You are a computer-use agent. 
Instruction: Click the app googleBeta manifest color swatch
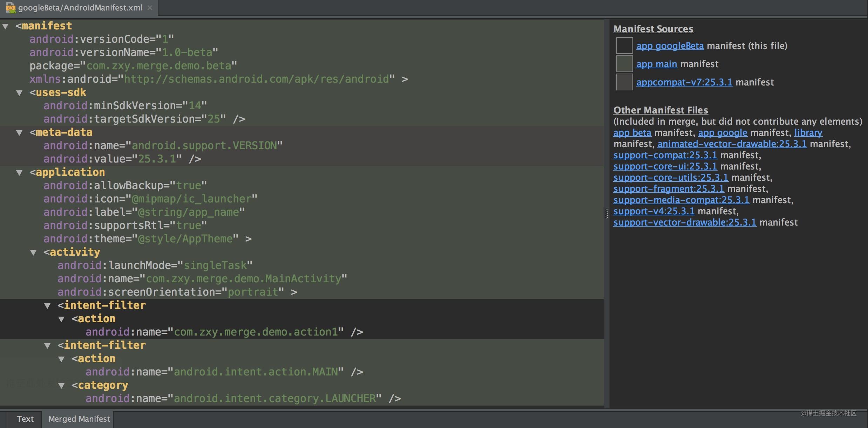(x=624, y=46)
